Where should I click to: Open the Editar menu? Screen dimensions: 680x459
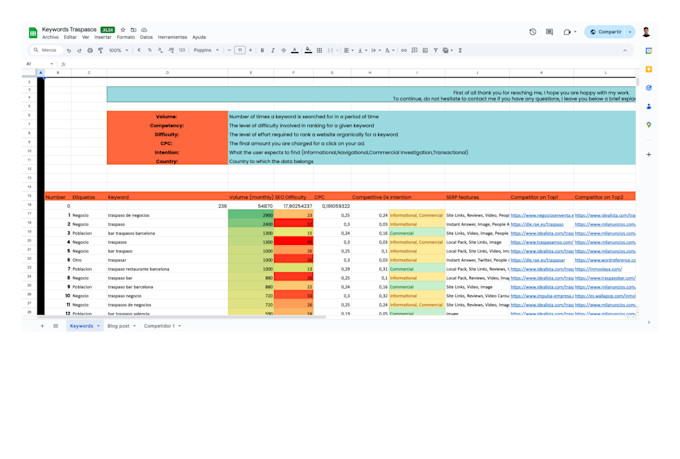click(x=70, y=37)
